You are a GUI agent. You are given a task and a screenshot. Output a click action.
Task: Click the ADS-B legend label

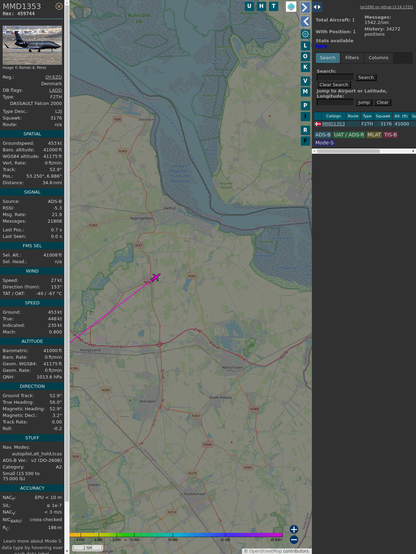point(322,135)
